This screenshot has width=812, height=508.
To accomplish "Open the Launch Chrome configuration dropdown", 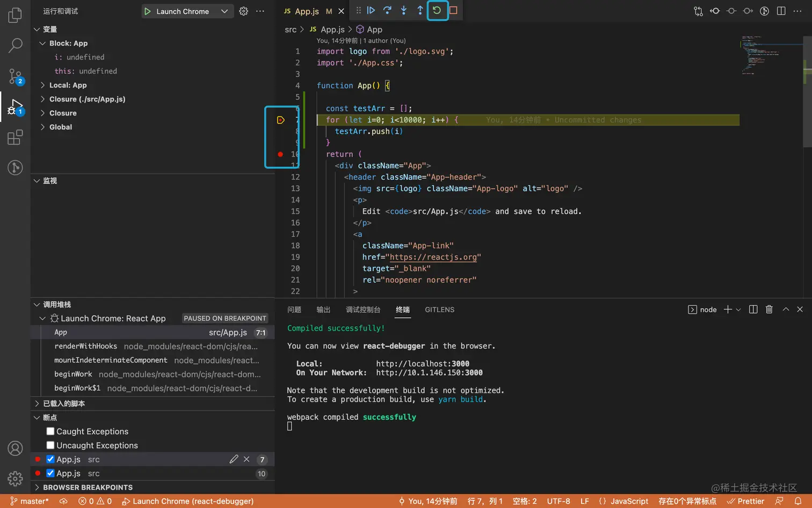I will 224,11.
